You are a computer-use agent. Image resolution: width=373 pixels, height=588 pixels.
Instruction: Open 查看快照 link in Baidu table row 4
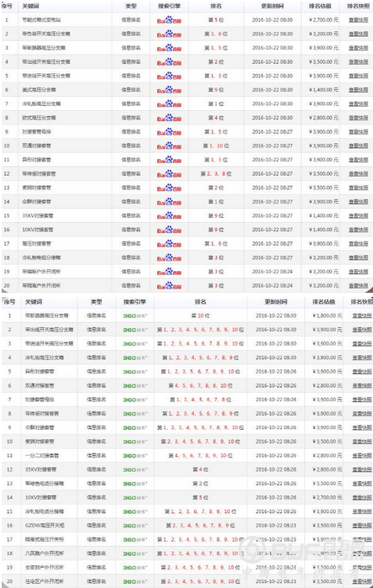coord(359,62)
